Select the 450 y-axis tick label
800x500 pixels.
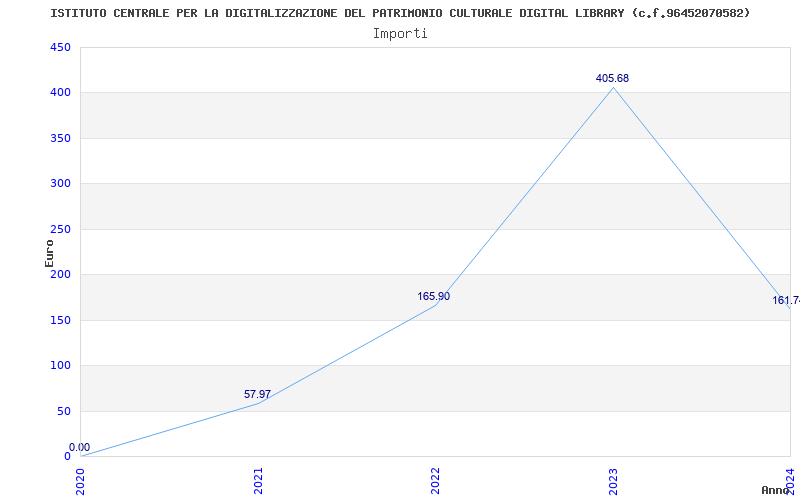60,47
